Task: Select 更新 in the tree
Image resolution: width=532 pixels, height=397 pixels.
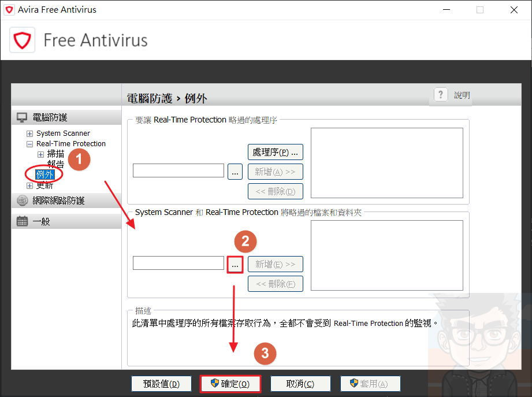Action: click(45, 185)
